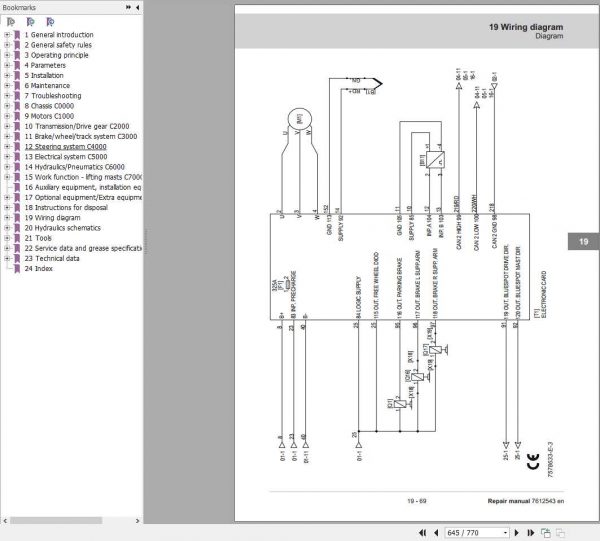Expand the 23 Technical data node
The image size is (600, 541).
[x=7, y=258]
